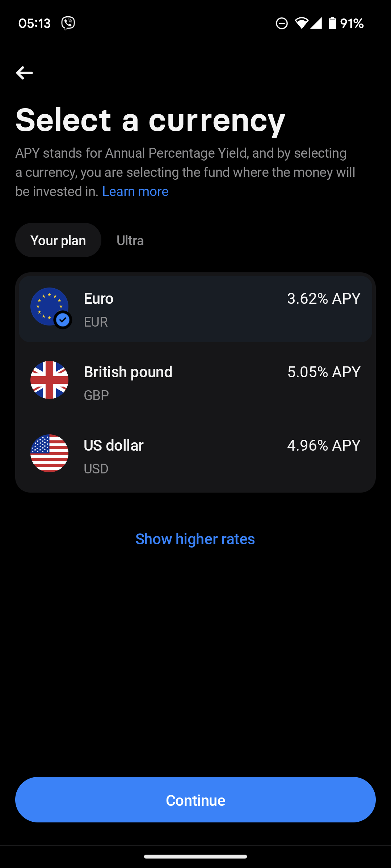Image resolution: width=391 pixels, height=868 pixels.
Task: Tap the back arrow icon
Action: click(x=25, y=73)
